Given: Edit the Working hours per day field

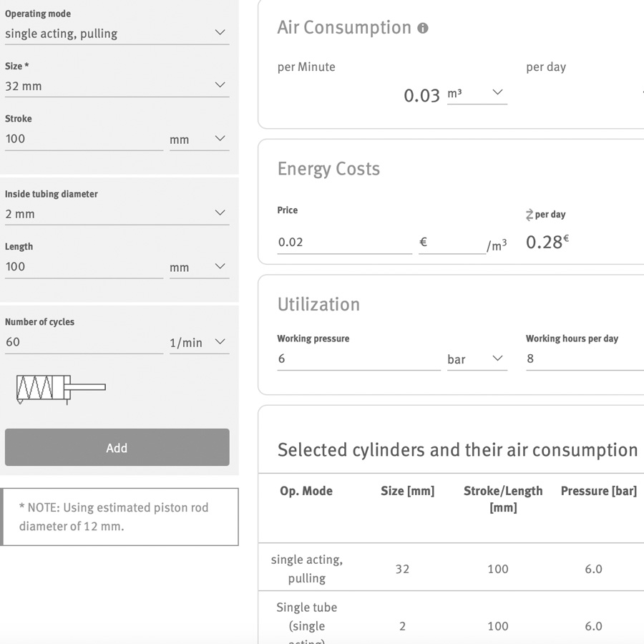Looking at the screenshot, I should [583, 359].
